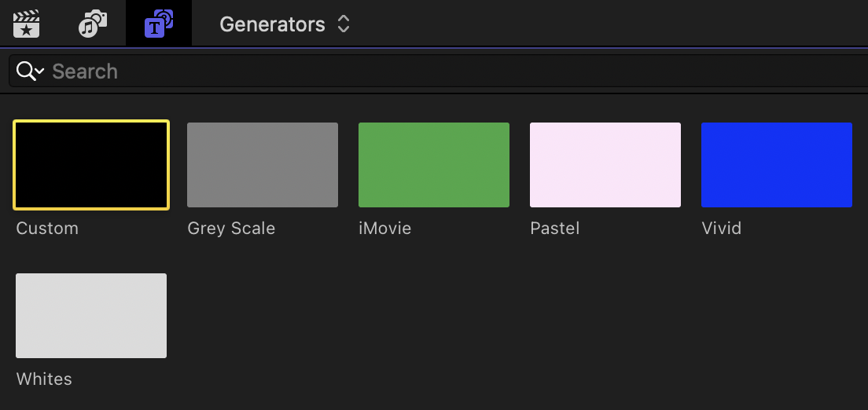
Task: Choose the light Whites solid thumbnail
Action: click(91, 316)
